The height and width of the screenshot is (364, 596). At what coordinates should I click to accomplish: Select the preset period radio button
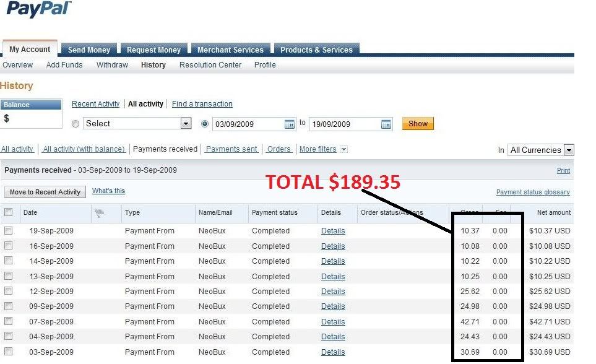click(76, 124)
